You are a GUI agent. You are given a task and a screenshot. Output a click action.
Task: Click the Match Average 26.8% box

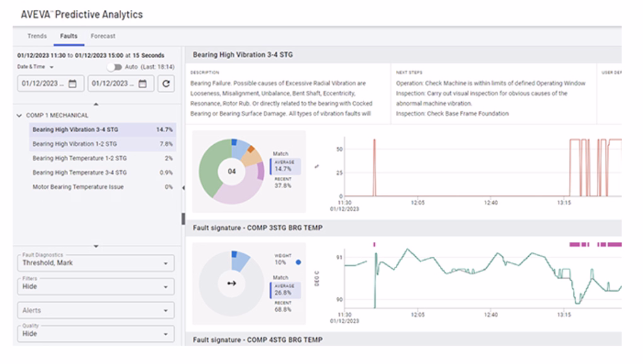pyautogui.click(x=286, y=290)
